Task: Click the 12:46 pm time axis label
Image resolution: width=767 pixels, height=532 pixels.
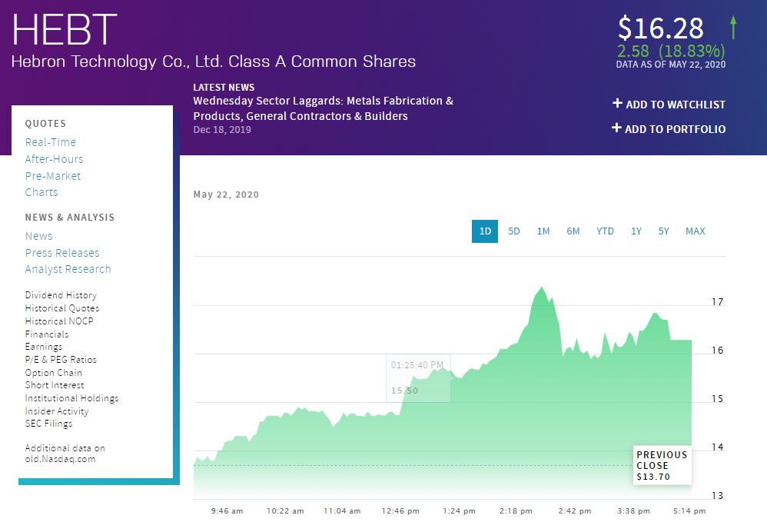Action: coord(400,511)
